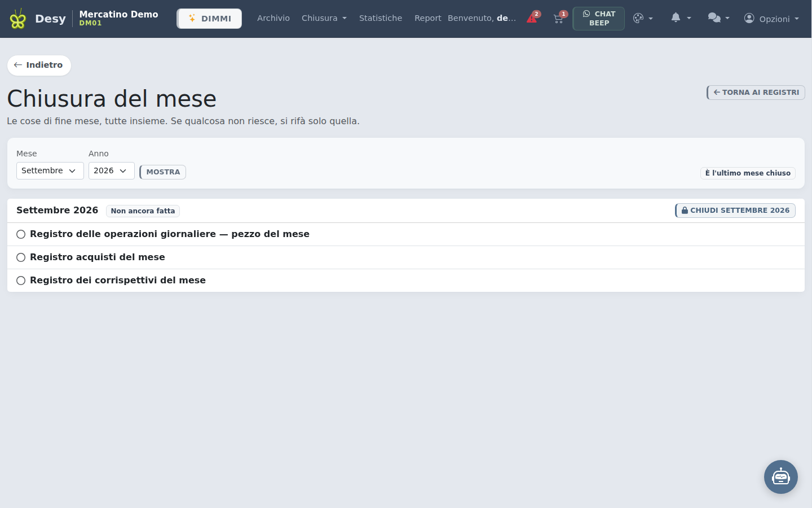Click the MOSTRA button
Screen dimensions: 812x508
pos(163,172)
